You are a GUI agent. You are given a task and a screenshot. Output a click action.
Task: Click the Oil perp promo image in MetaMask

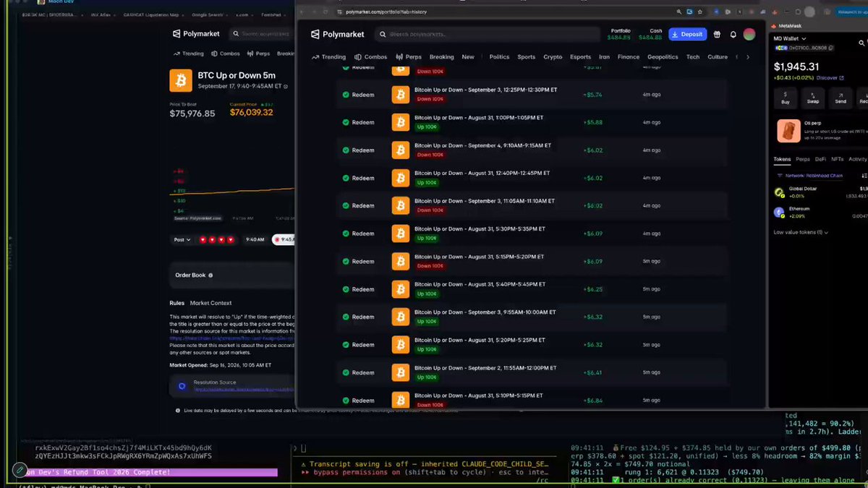coord(788,131)
